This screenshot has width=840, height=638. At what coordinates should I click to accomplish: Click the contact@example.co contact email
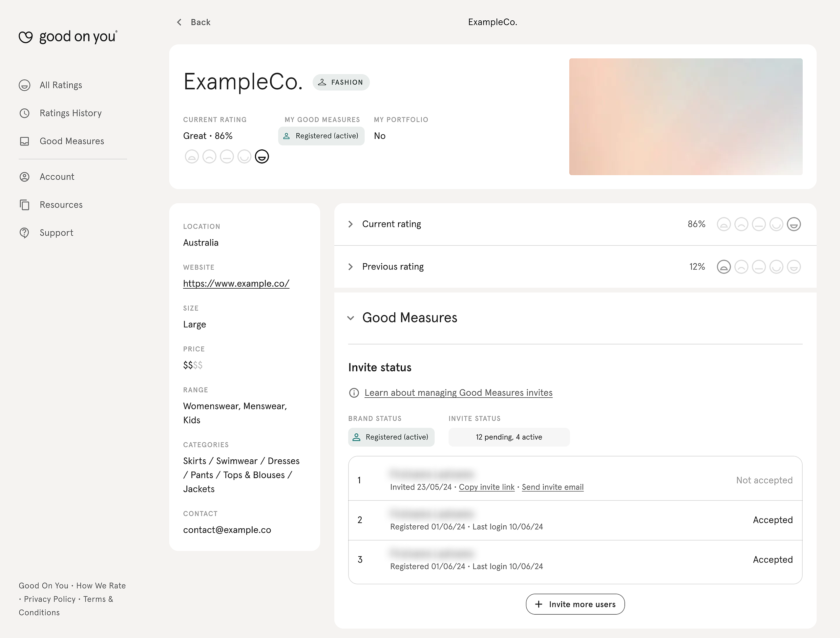[x=227, y=530]
